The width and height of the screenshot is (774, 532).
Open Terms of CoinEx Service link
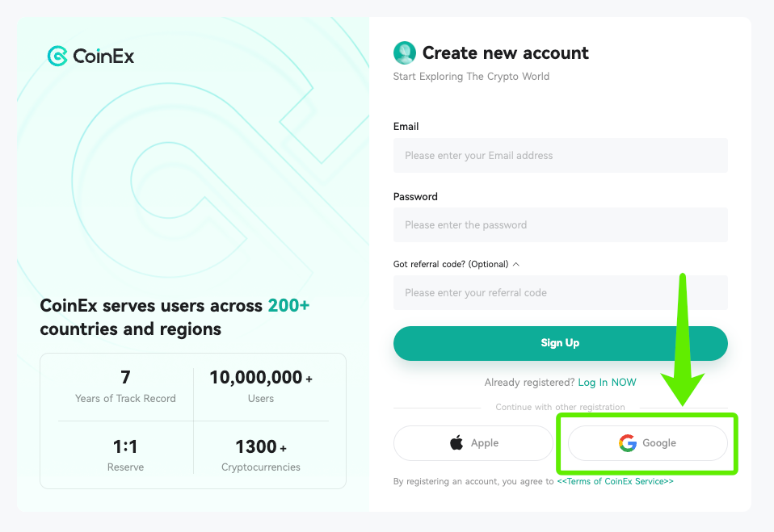tap(615, 481)
